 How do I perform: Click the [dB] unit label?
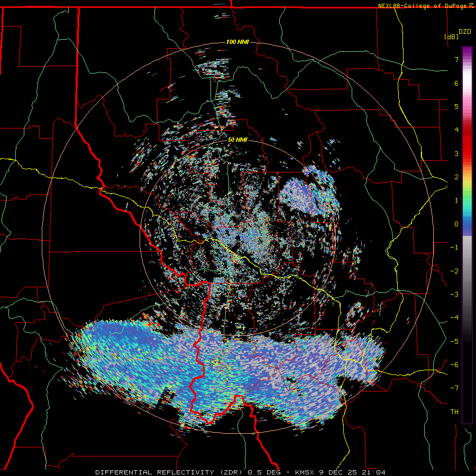(451, 36)
